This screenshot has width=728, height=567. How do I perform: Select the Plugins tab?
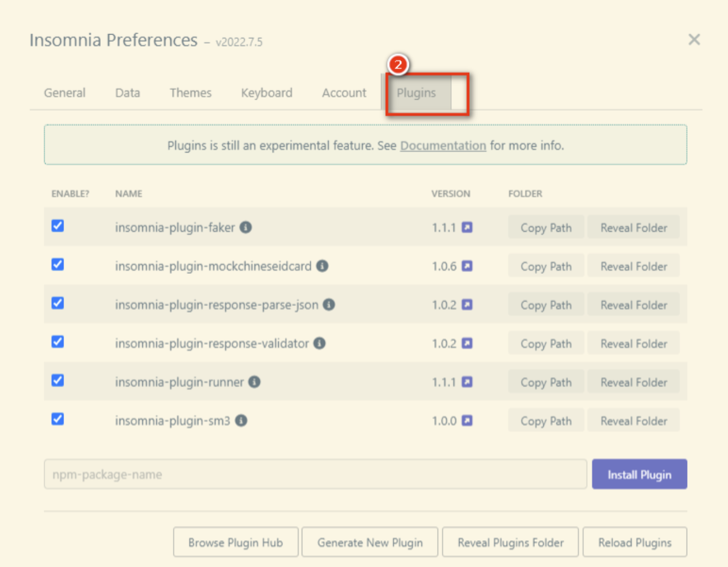click(416, 93)
